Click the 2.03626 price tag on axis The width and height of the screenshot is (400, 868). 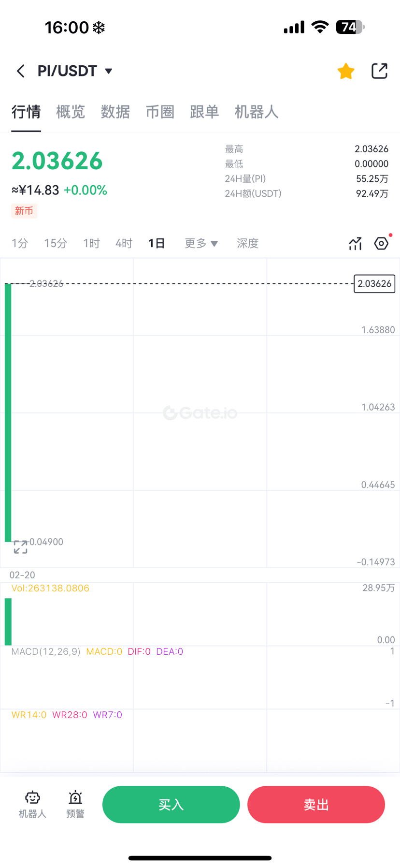coord(374,284)
